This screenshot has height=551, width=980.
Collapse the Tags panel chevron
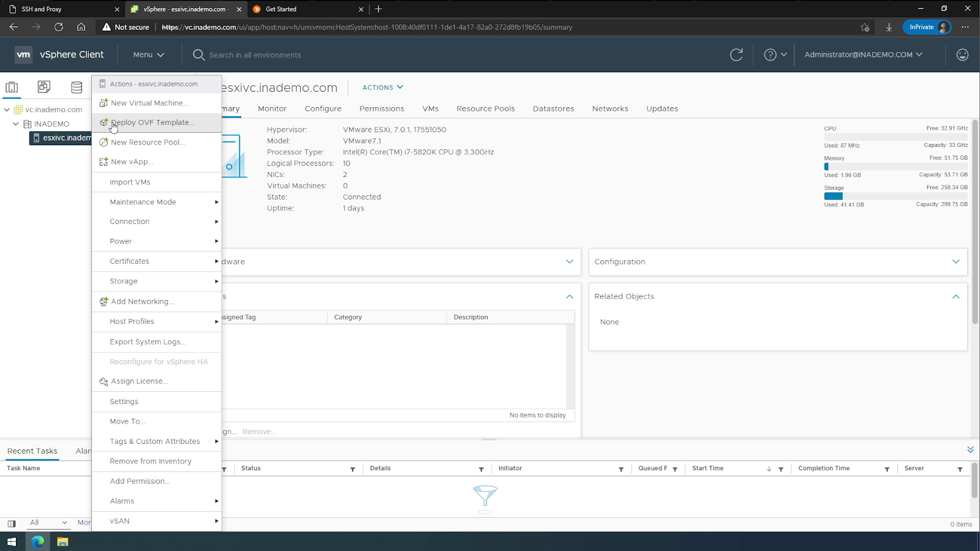(x=570, y=296)
